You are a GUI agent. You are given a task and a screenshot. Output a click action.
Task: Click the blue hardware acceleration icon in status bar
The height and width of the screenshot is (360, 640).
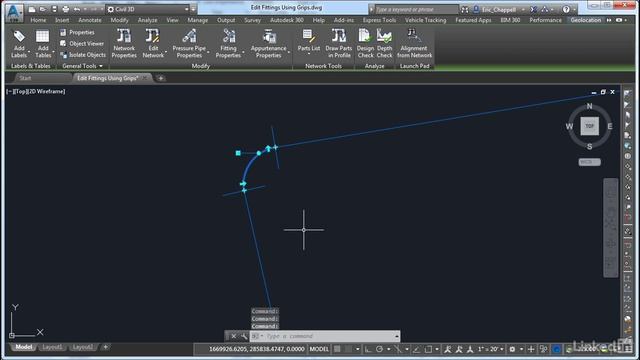[x=556, y=349]
